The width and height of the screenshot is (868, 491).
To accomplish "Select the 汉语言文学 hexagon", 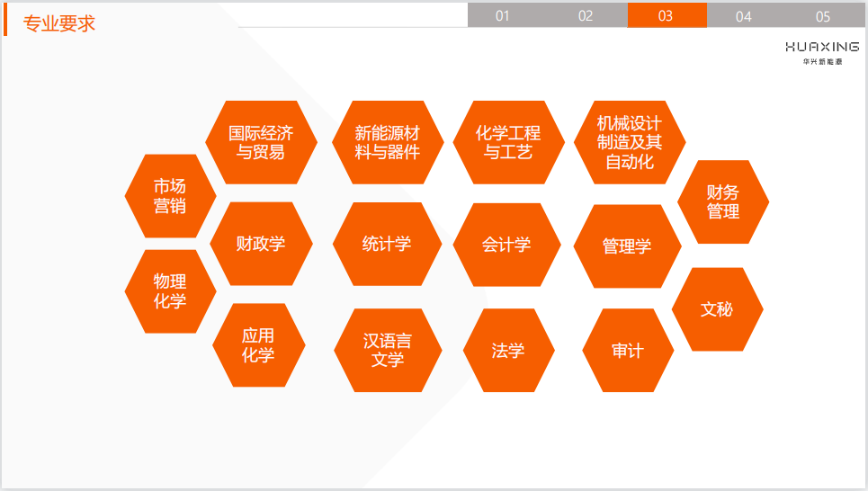I will pos(387,351).
